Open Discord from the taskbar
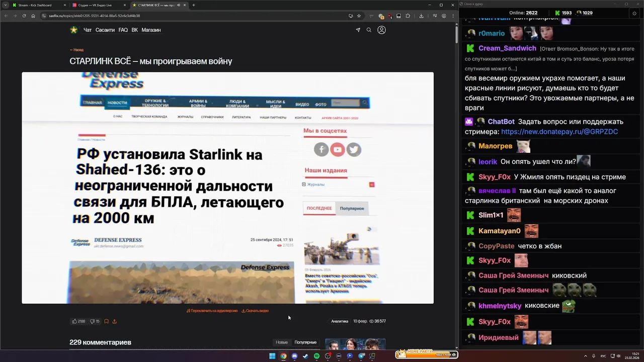Image resolution: width=644 pixels, height=362 pixels. [294, 356]
